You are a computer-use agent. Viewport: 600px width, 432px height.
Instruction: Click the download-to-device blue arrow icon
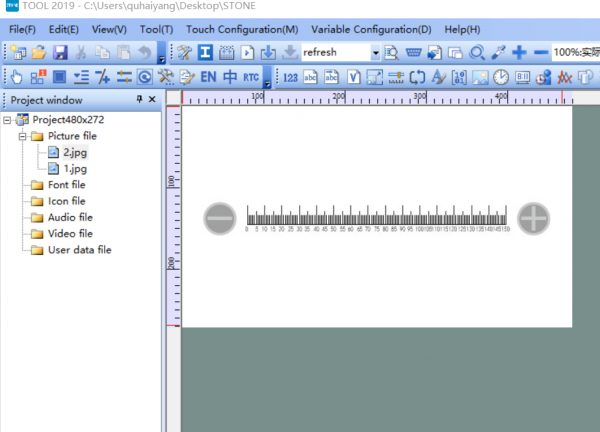tap(268, 52)
